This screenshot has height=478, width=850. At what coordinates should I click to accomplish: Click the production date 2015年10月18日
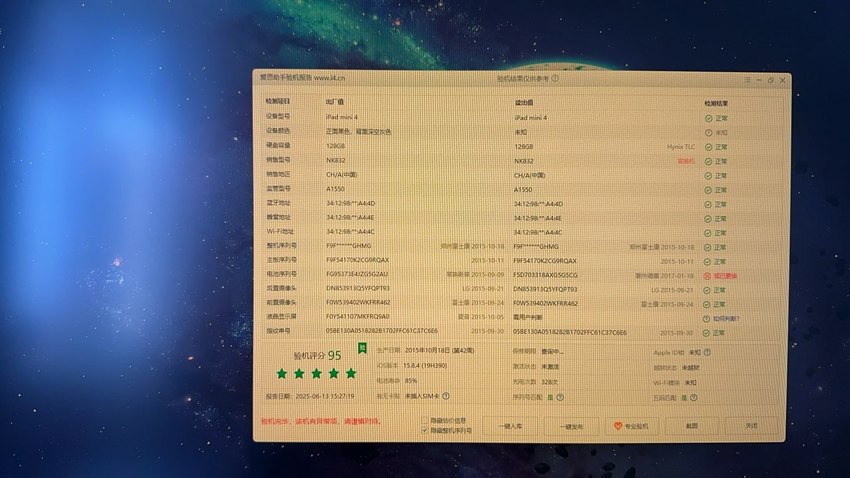(x=440, y=351)
